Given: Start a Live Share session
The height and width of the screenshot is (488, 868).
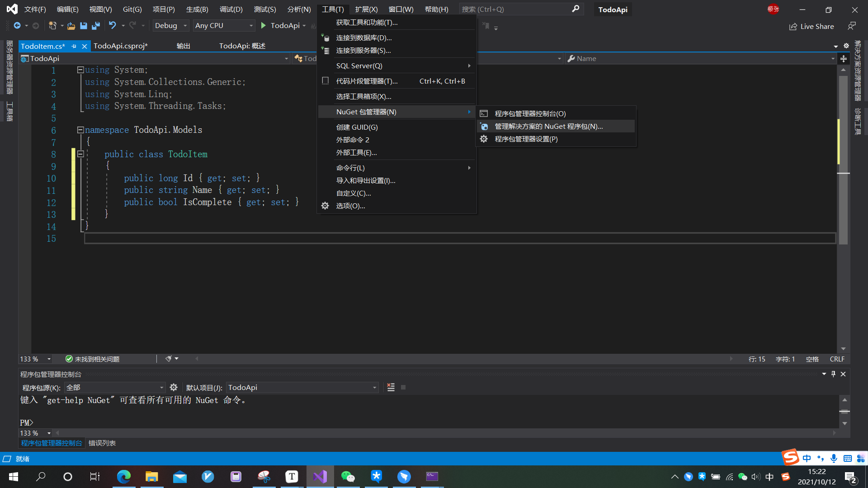Looking at the screenshot, I should pos(811,26).
